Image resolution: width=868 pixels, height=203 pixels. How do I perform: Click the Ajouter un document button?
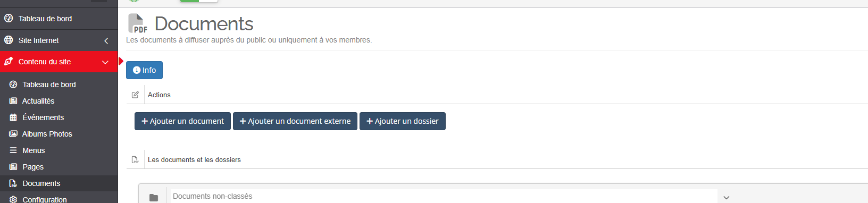[x=182, y=121]
